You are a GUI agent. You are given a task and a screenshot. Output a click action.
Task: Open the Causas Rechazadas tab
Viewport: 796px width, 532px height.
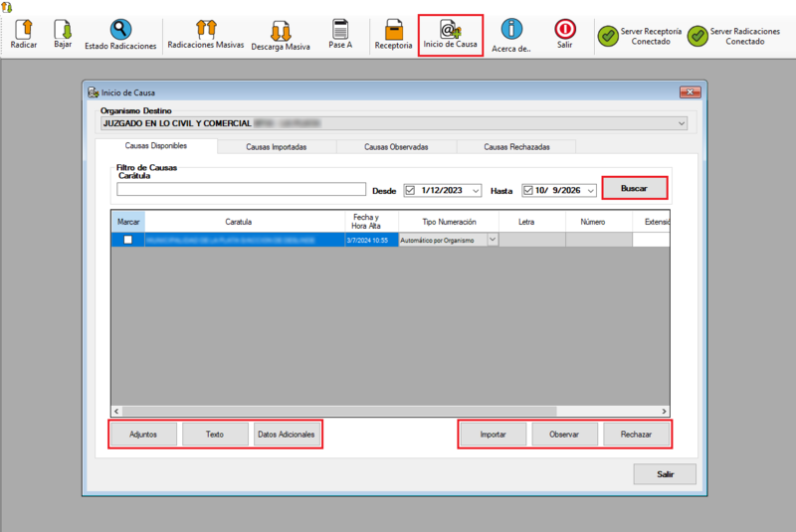pos(516,147)
